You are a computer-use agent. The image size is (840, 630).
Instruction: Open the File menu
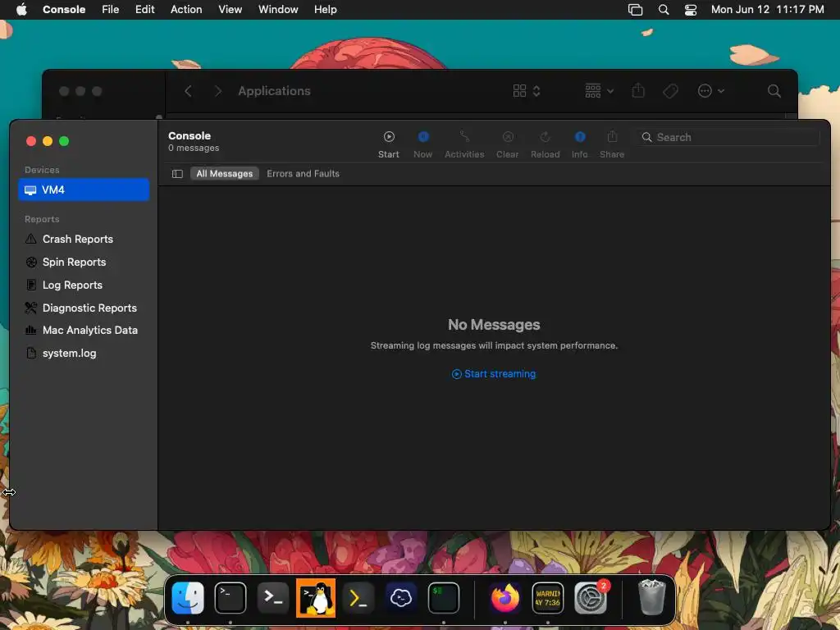[x=111, y=10]
